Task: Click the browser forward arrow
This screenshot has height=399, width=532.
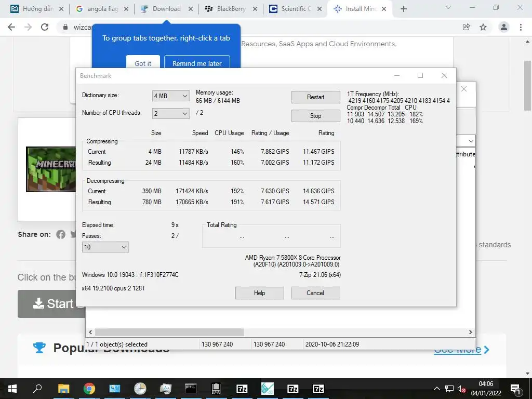Action: click(28, 27)
